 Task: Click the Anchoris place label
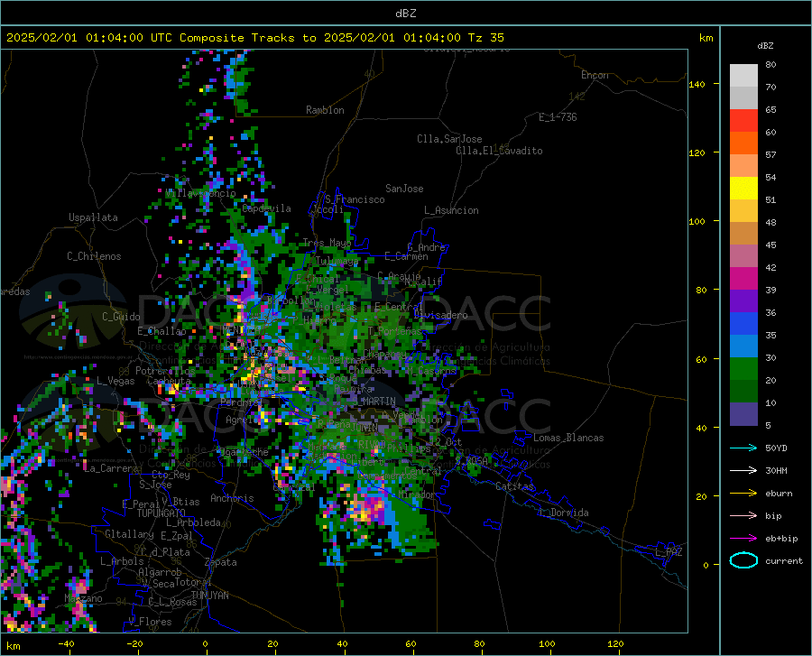[232, 498]
